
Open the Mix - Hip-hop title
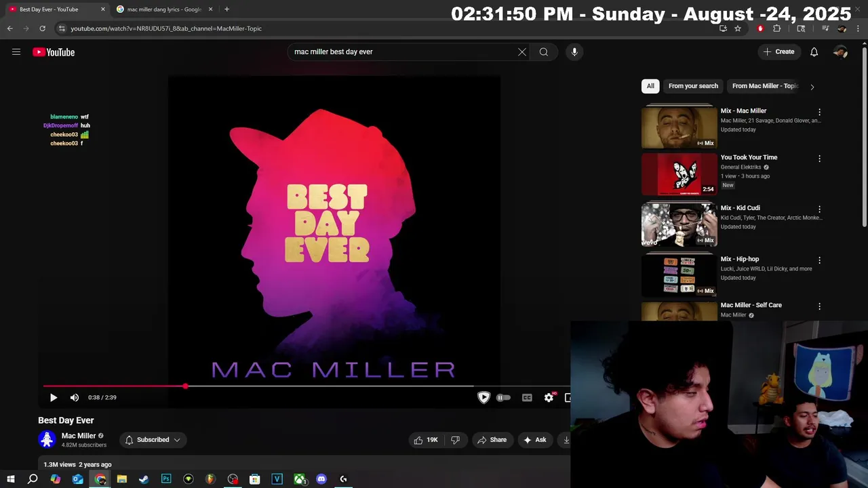tap(739, 259)
